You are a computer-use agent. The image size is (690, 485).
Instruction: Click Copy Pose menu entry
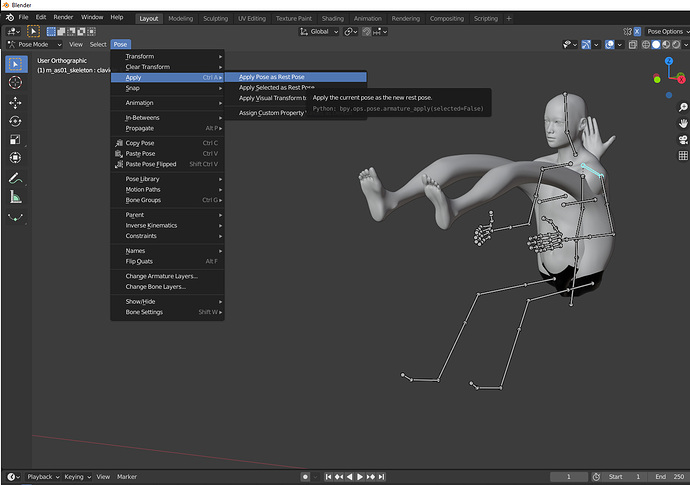point(168,143)
